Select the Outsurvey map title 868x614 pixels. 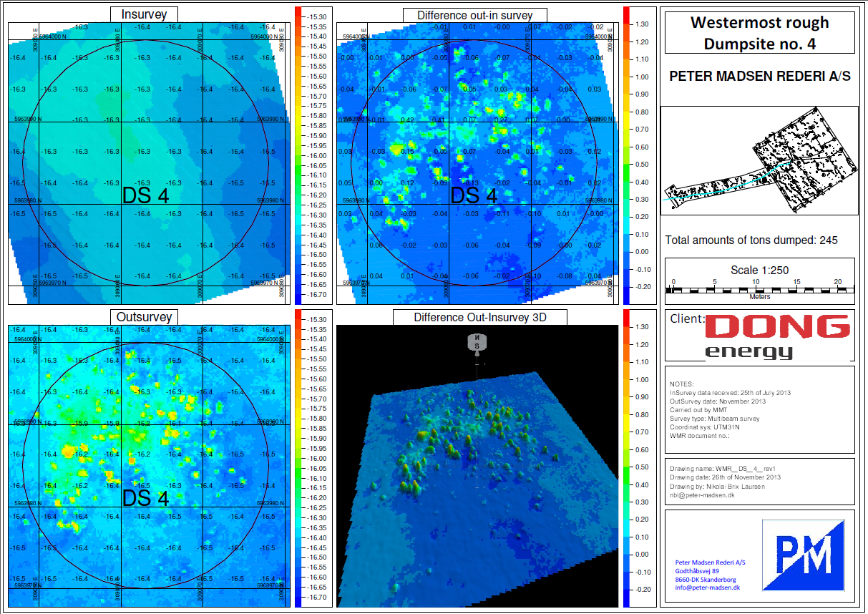click(143, 316)
